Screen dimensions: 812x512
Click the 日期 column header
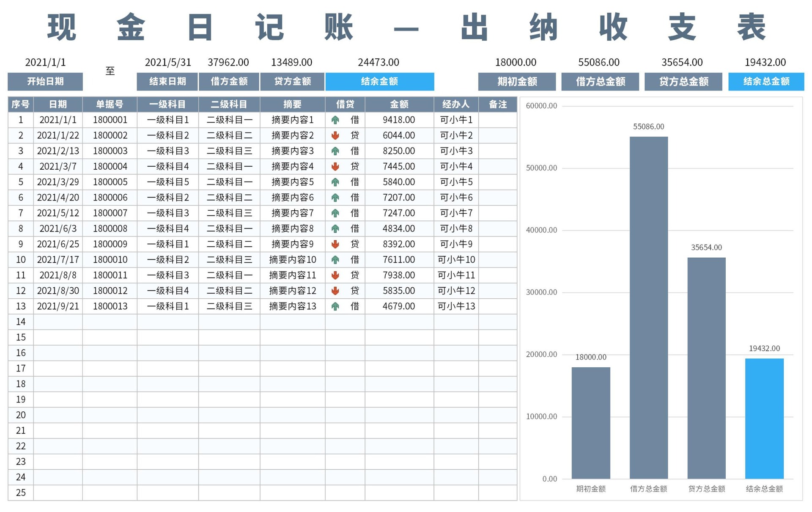pyautogui.click(x=58, y=105)
